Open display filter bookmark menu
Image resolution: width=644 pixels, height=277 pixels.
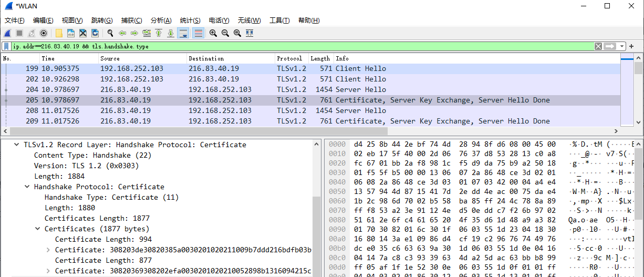[6, 46]
